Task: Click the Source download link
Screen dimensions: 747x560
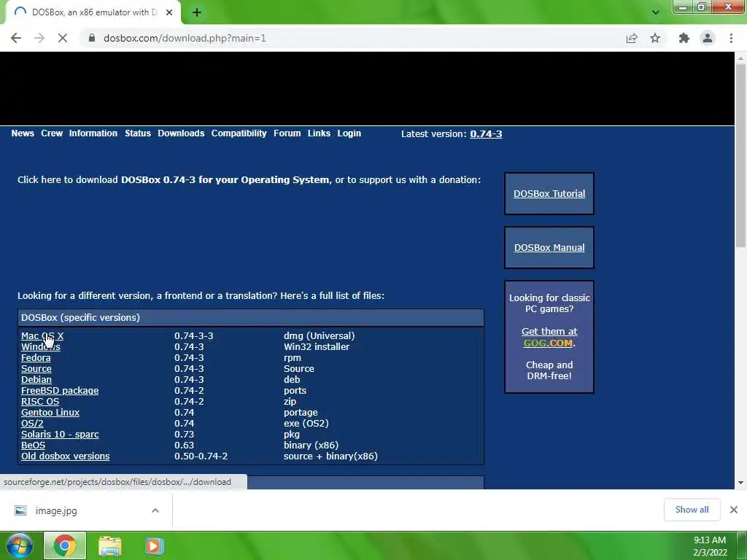Action: tap(36, 368)
